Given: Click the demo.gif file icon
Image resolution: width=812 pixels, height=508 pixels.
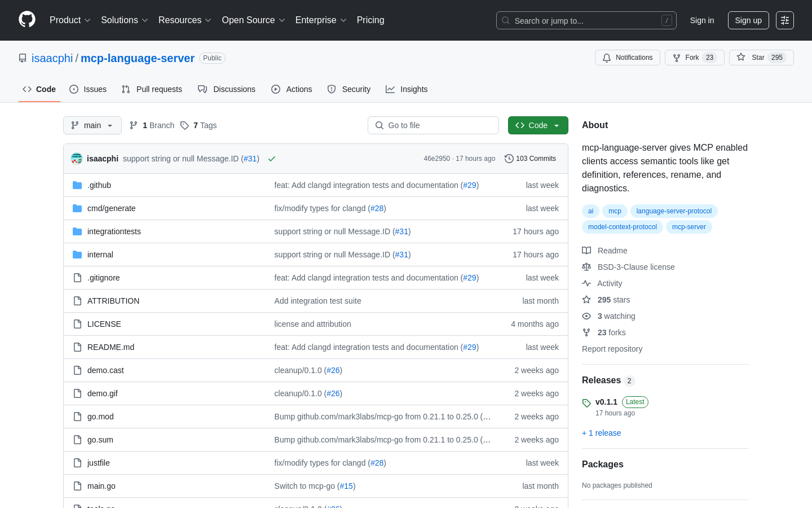Looking at the screenshot, I should [x=77, y=393].
